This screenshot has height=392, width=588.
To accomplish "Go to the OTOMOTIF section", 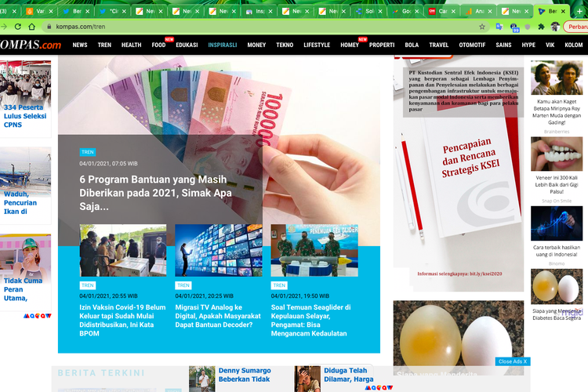I will (x=472, y=45).
